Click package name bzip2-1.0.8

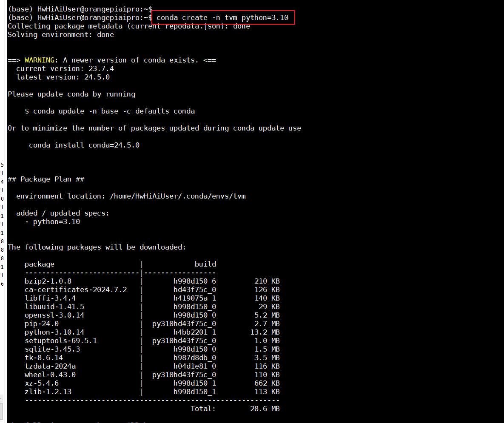point(48,281)
